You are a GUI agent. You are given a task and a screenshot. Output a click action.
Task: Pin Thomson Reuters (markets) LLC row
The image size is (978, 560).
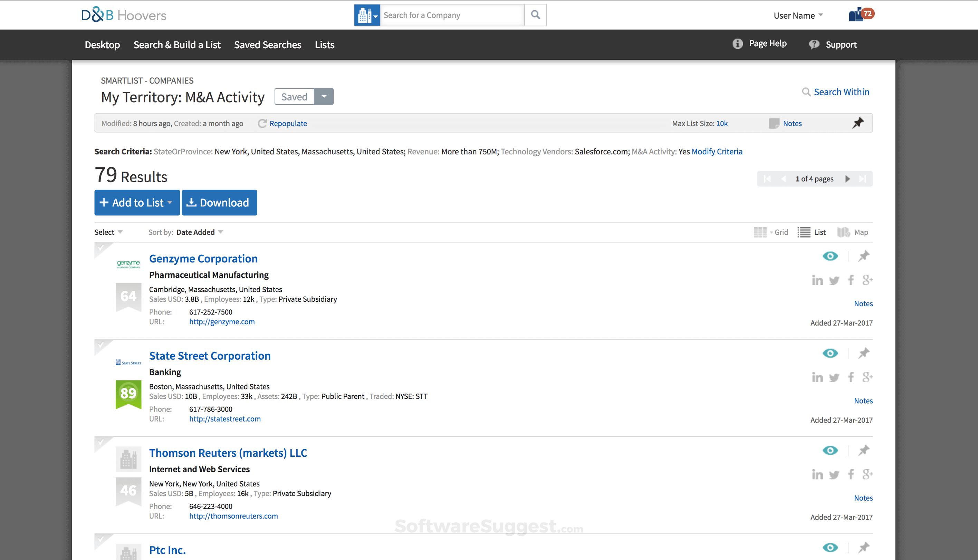[864, 450]
